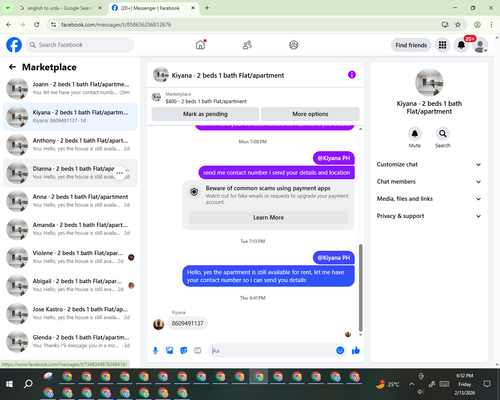
Task: Click the chat messages scrollbar
Action: pos(360,287)
